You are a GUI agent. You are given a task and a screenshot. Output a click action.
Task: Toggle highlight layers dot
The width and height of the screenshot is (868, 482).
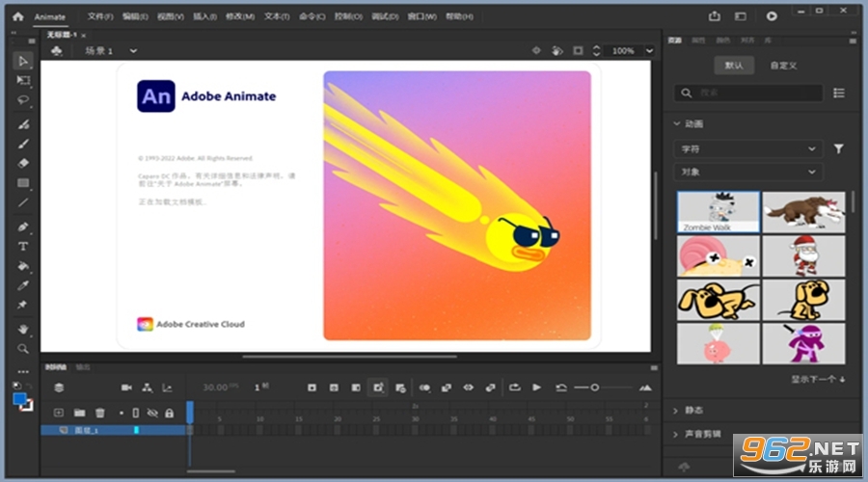point(122,414)
